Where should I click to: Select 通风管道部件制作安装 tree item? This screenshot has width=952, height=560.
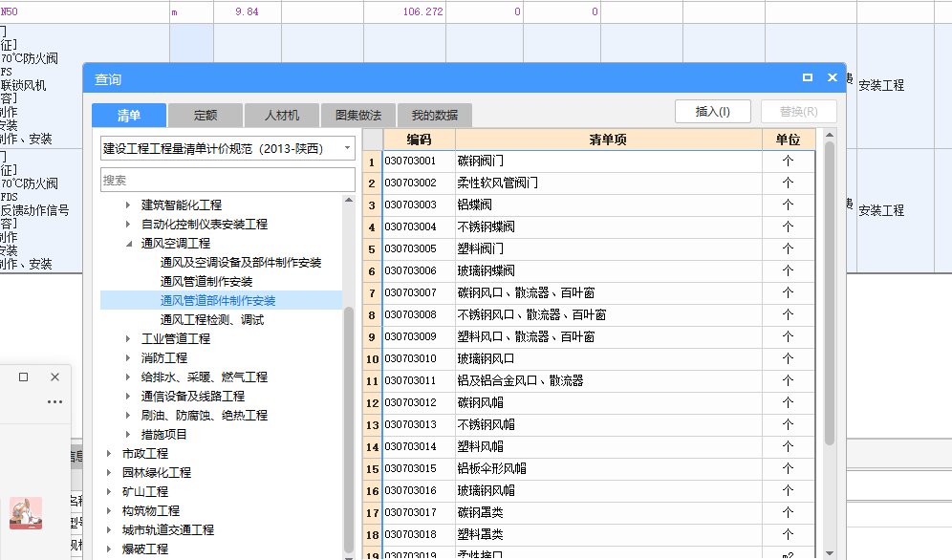218,301
